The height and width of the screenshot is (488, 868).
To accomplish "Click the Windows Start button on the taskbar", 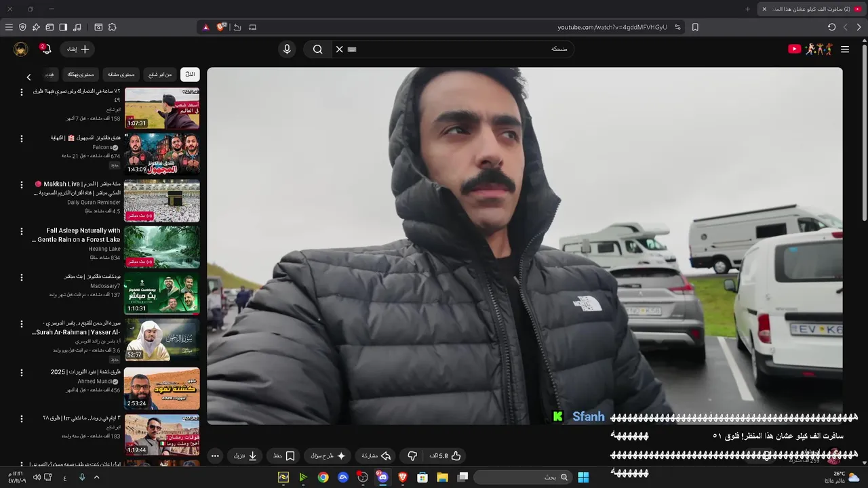I will point(583,477).
